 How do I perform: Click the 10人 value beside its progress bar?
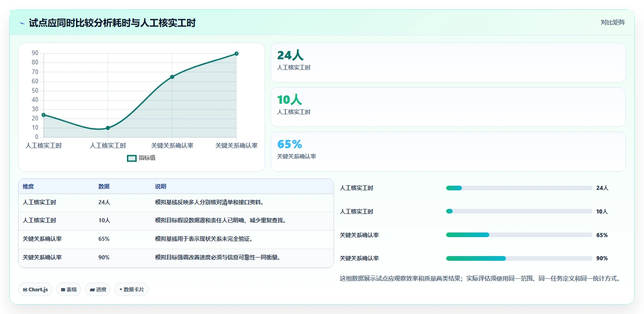click(602, 212)
